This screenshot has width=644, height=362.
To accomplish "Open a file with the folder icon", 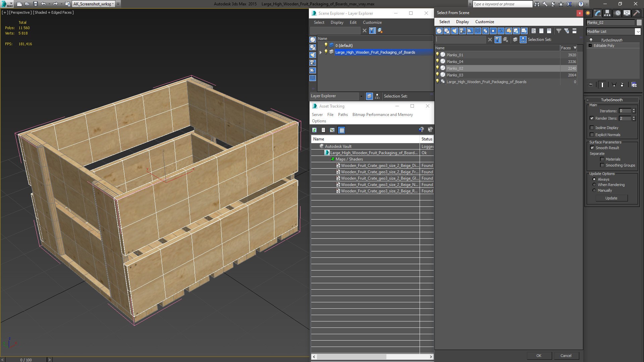I will 28,4.
